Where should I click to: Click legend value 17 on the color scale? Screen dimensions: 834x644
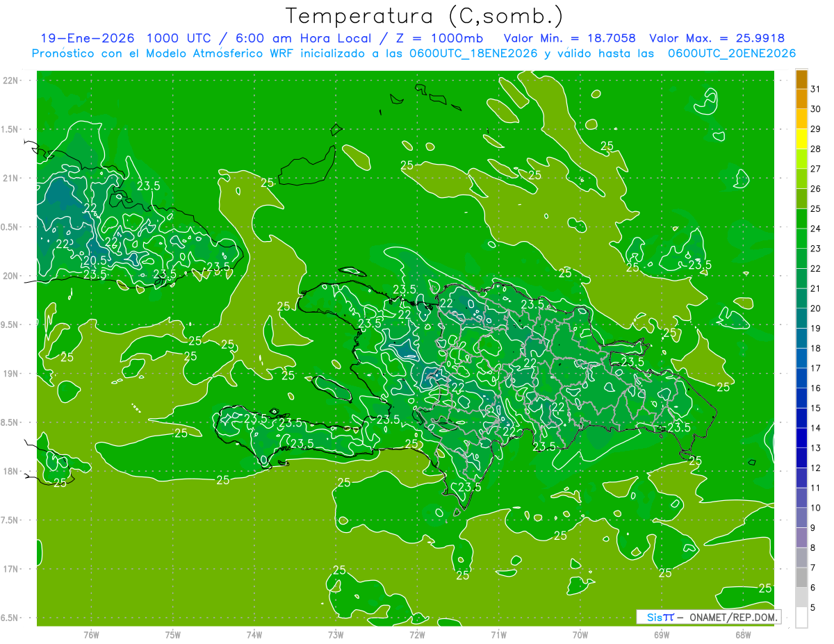(x=816, y=368)
